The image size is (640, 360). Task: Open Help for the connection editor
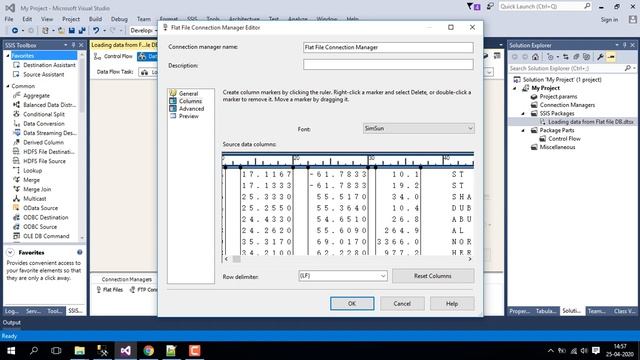pyautogui.click(x=452, y=304)
